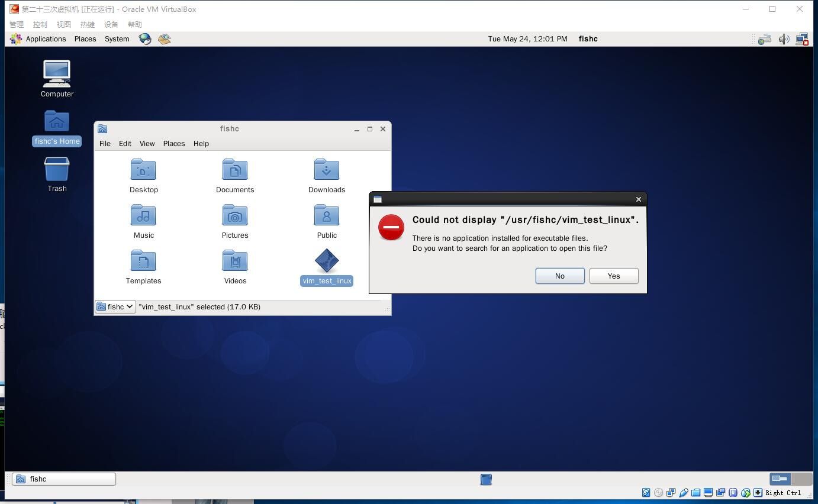Screen dimensions: 818x504
Task: Open the System menu on top panel
Action: [x=117, y=39]
